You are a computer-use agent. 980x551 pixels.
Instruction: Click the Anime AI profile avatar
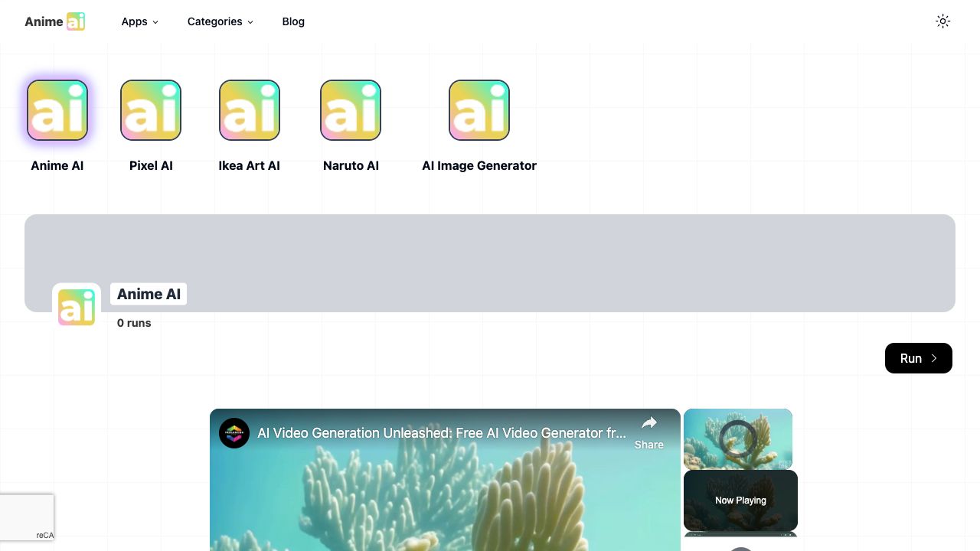[77, 308]
